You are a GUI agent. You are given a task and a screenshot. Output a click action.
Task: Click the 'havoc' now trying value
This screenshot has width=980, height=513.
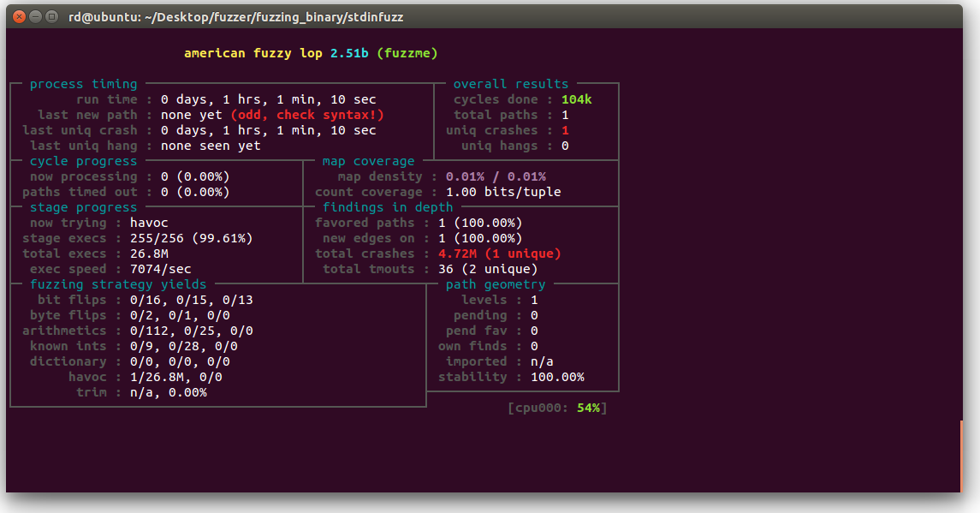point(149,223)
